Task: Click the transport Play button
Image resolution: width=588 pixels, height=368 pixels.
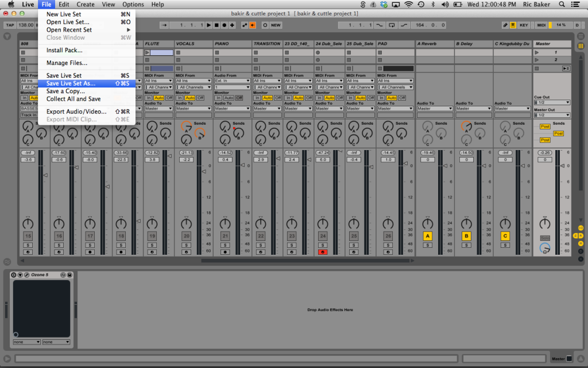Action: pos(209,25)
